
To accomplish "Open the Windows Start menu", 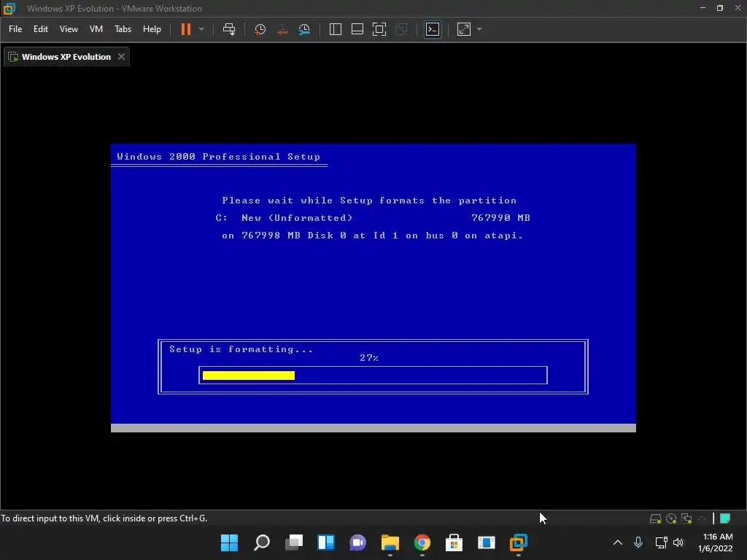I will coord(230,542).
